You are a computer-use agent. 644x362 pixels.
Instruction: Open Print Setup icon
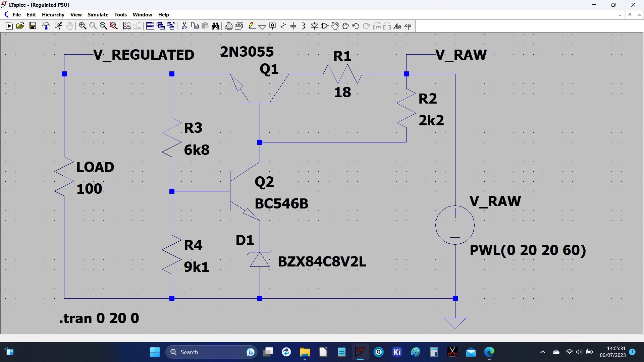[x=239, y=26]
